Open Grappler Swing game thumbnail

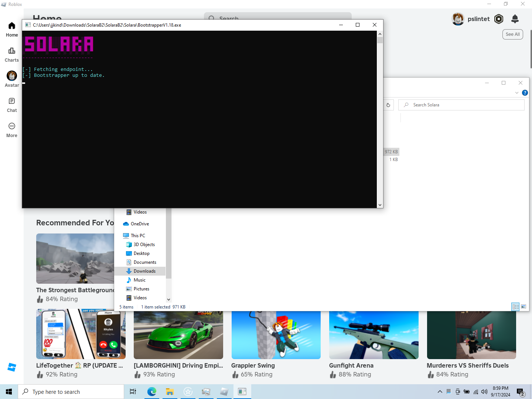(x=276, y=335)
